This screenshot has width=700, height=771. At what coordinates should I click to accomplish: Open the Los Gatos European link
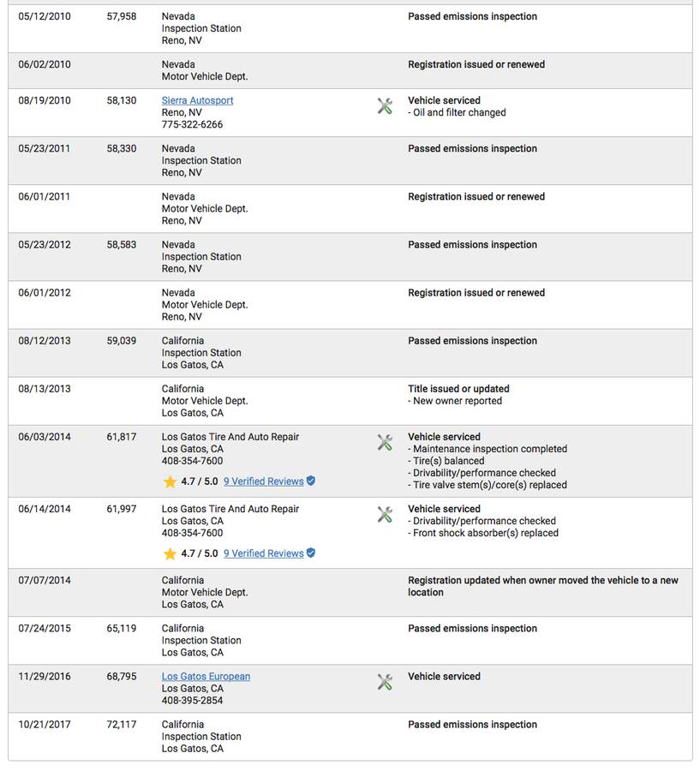(x=206, y=676)
